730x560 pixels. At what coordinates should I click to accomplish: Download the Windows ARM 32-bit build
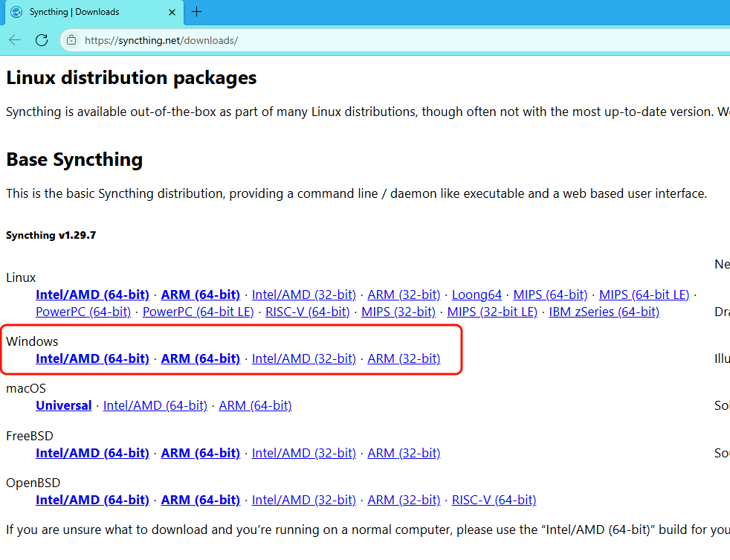404,358
